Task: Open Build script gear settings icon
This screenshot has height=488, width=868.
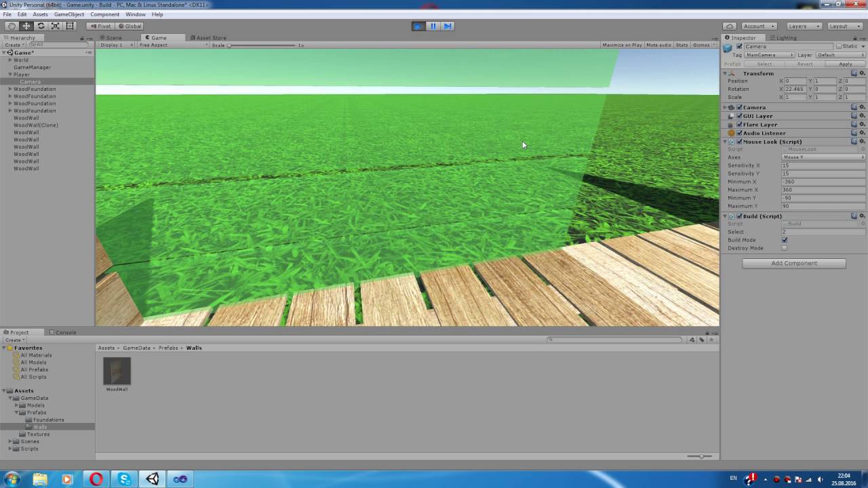Action: coord(862,216)
